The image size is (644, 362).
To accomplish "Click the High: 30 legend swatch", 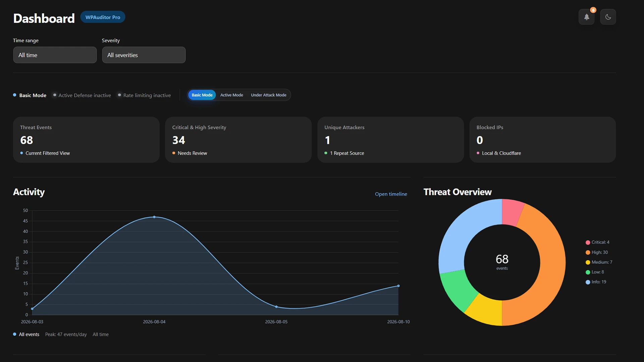I will click(x=588, y=252).
